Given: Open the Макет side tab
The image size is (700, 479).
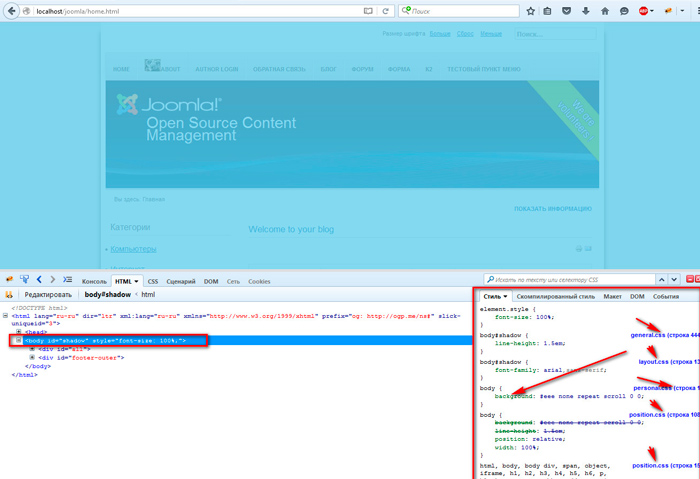Looking at the screenshot, I should pyautogui.click(x=612, y=296).
